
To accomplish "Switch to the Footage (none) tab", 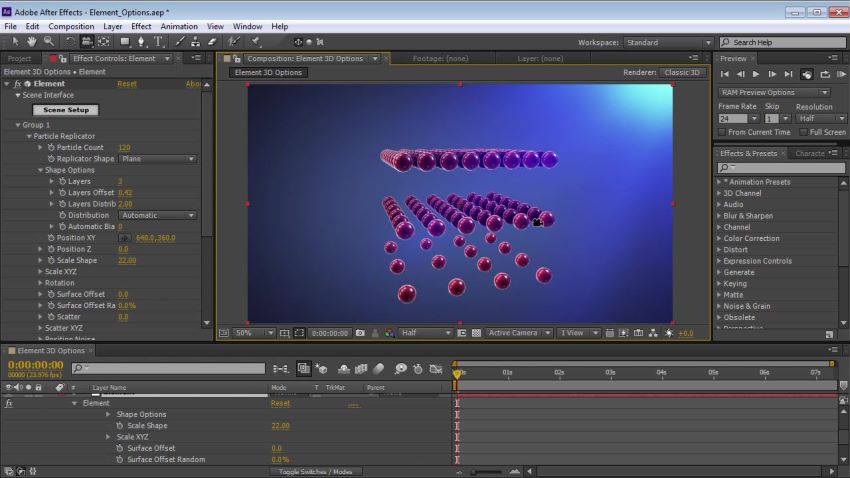I will coord(440,59).
